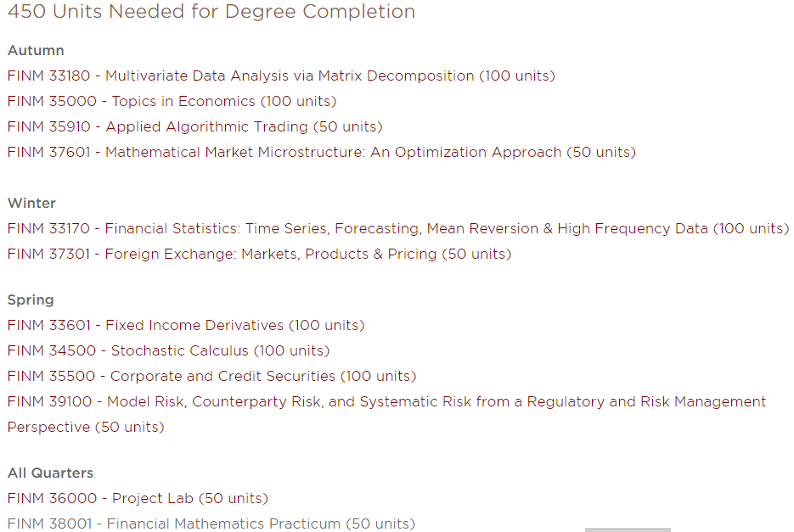Viewport: 794px width, 532px height.
Task: Open FINM 35500 Corporate and Credit Securities
Action: coord(211,376)
